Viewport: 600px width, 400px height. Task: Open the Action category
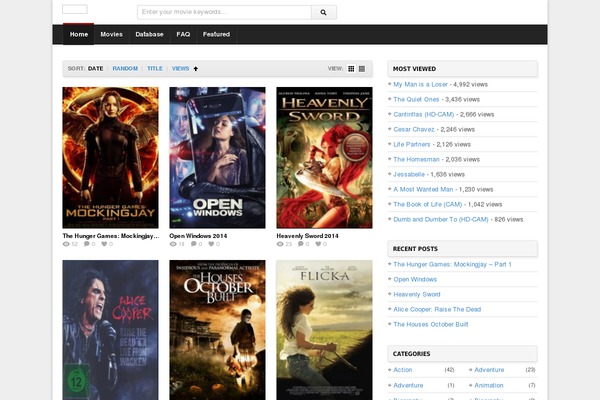[x=403, y=370]
